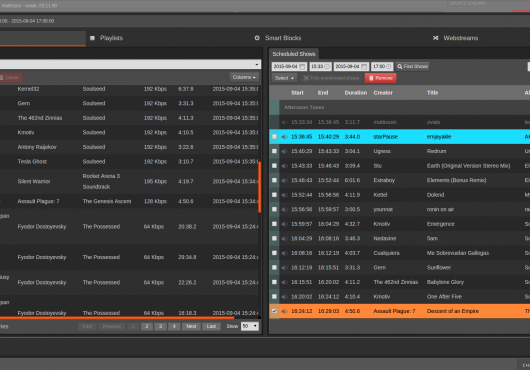The image size is (530, 370).
Task: Click the orange library vertical scrollbar
Action: [260, 187]
